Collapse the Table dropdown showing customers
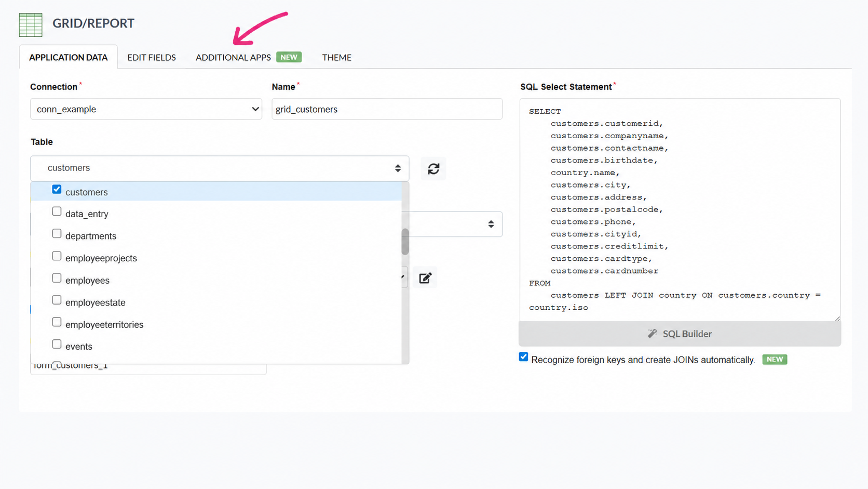868x489 pixels. click(220, 168)
